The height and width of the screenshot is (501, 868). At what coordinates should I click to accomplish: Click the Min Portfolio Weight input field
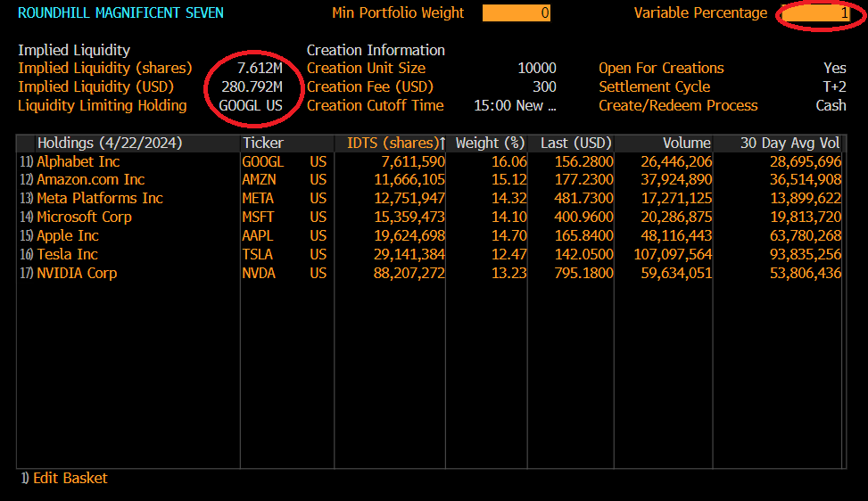pos(516,12)
